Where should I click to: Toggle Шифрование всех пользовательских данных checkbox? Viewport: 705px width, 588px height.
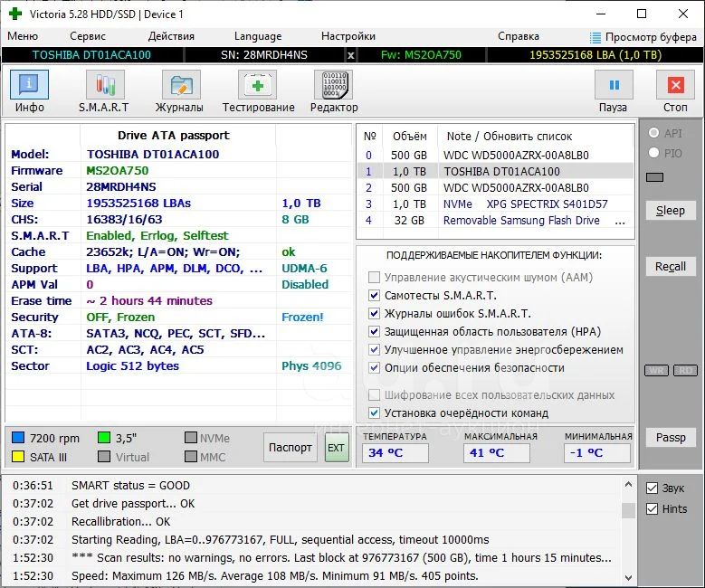click(374, 395)
